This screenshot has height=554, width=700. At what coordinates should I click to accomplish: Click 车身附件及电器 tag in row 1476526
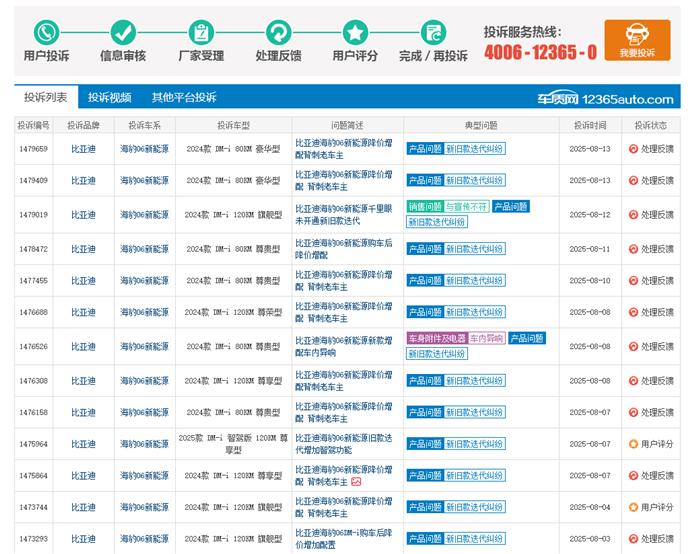pos(437,338)
